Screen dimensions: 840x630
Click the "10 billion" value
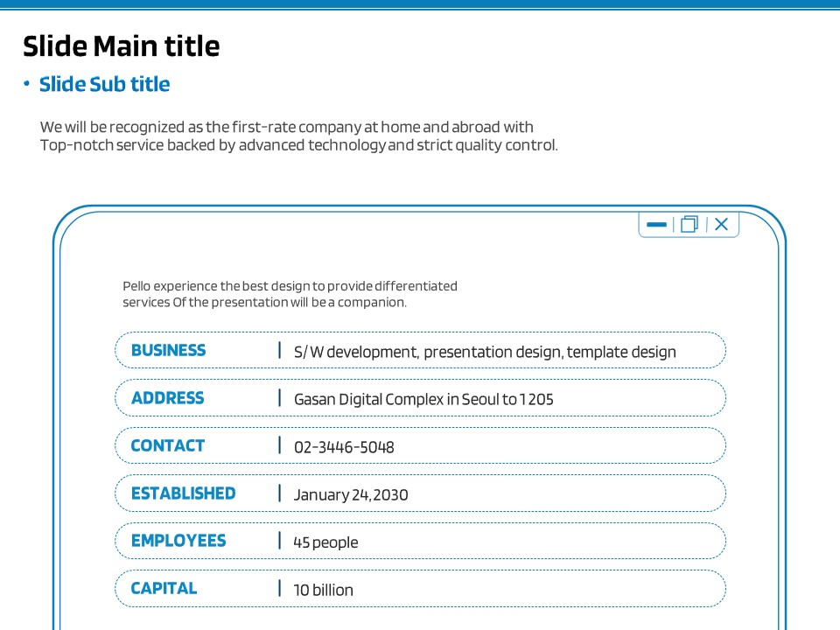click(x=323, y=591)
